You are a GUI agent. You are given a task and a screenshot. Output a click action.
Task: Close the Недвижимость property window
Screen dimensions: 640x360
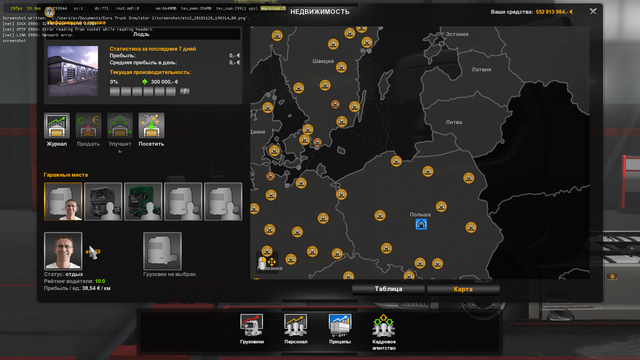point(593,11)
